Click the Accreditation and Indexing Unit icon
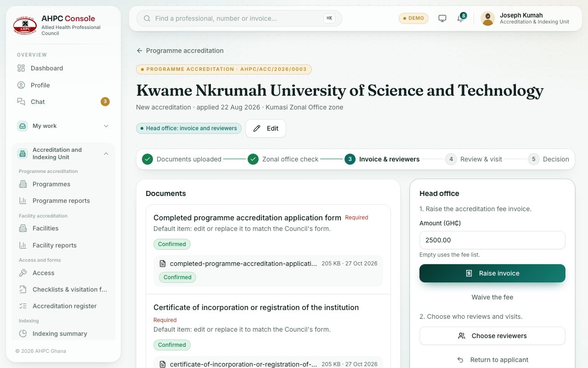Viewport: 588px width, 368px height. (x=23, y=154)
